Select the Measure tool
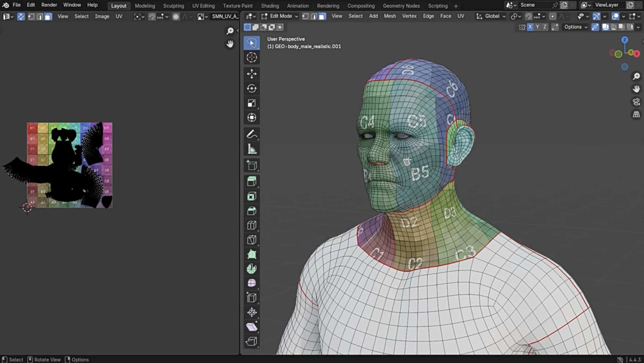The image size is (644, 363). tap(251, 149)
